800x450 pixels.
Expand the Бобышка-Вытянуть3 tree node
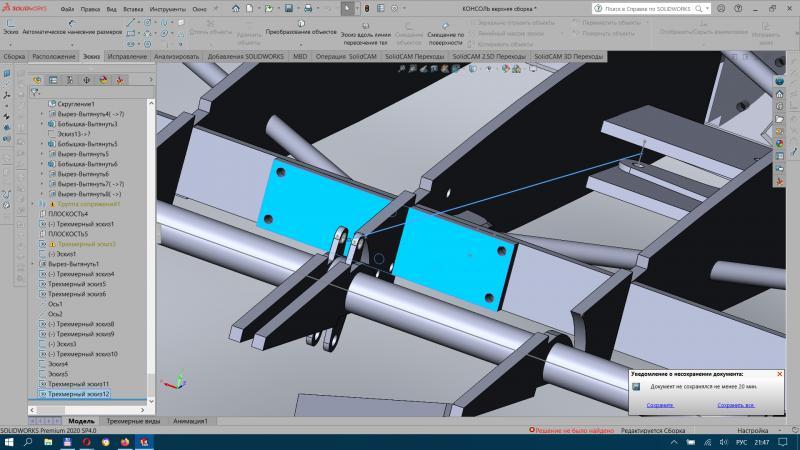click(x=42, y=124)
